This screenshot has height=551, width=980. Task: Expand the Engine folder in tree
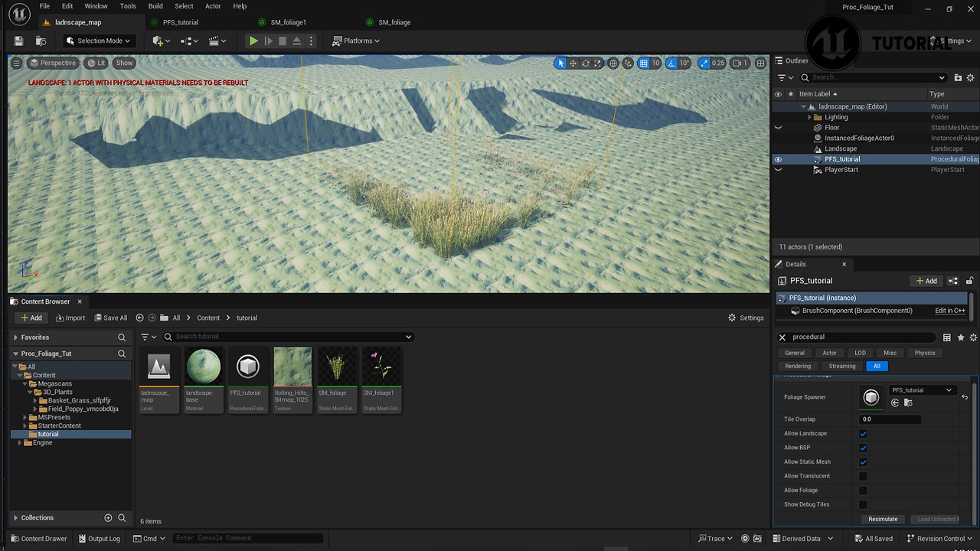click(x=21, y=442)
